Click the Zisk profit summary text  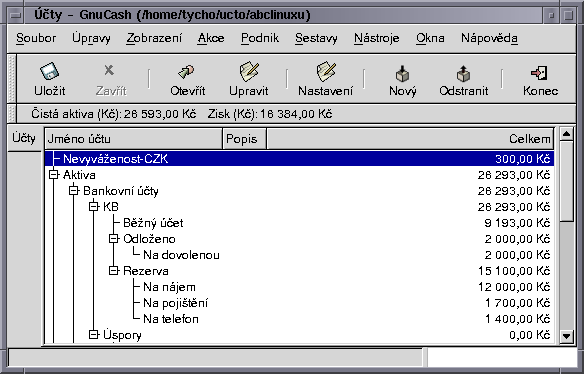pos(270,114)
